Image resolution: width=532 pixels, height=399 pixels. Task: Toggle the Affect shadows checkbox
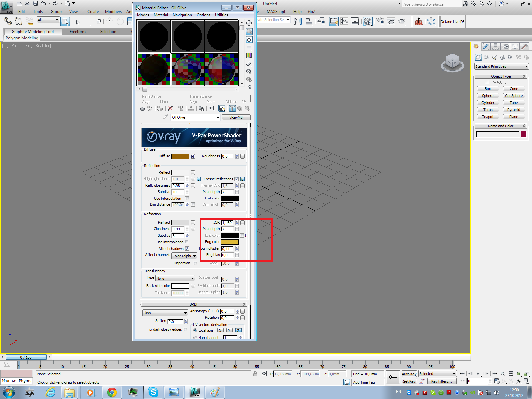click(x=187, y=249)
